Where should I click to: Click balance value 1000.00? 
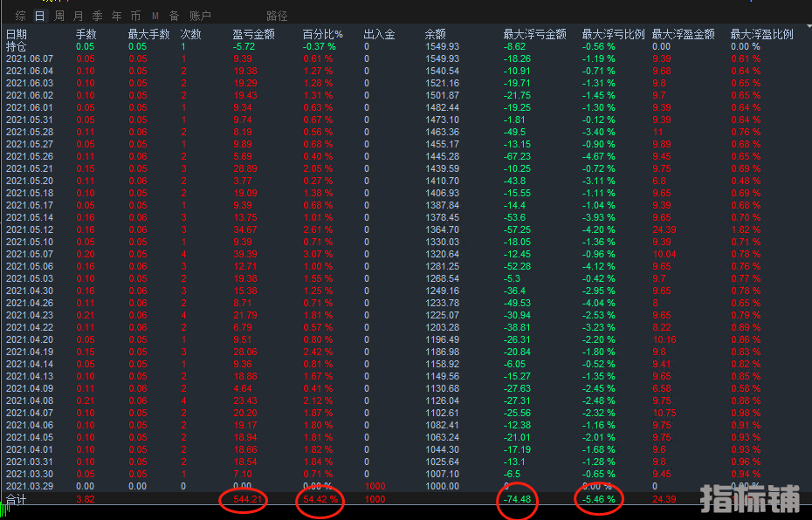tap(443, 486)
